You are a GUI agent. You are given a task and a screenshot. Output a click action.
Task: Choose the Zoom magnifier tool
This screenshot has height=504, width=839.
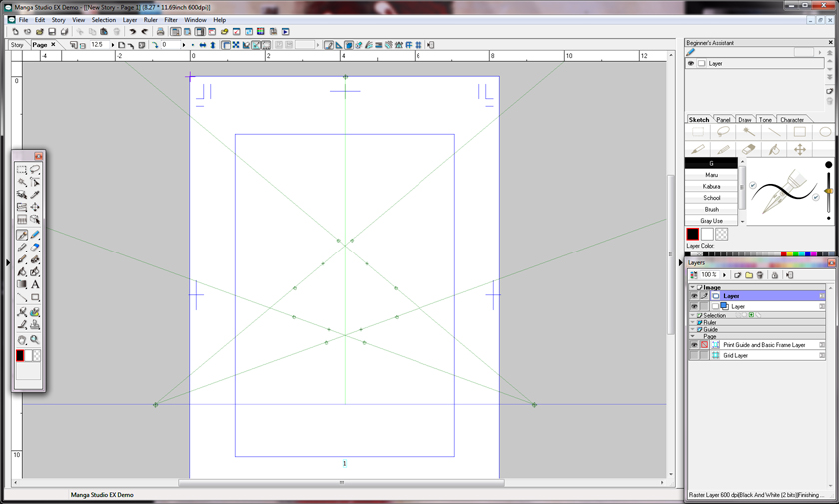click(35, 340)
